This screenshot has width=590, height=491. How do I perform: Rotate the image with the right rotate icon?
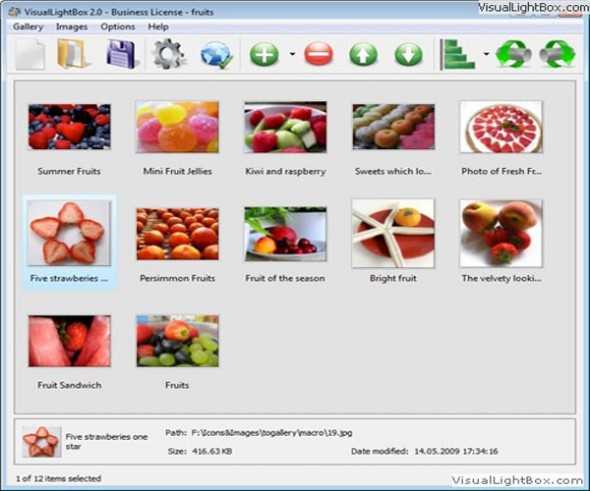(x=558, y=55)
